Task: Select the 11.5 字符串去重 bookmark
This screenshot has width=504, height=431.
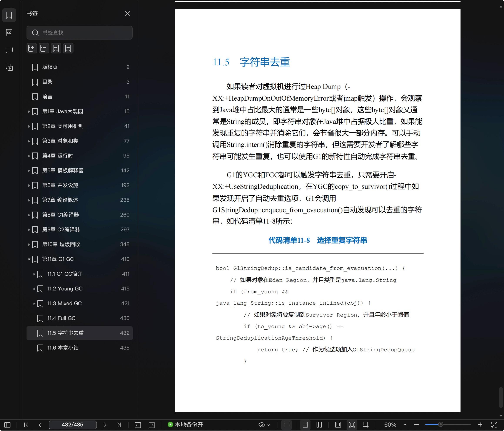Action: coord(80,333)
